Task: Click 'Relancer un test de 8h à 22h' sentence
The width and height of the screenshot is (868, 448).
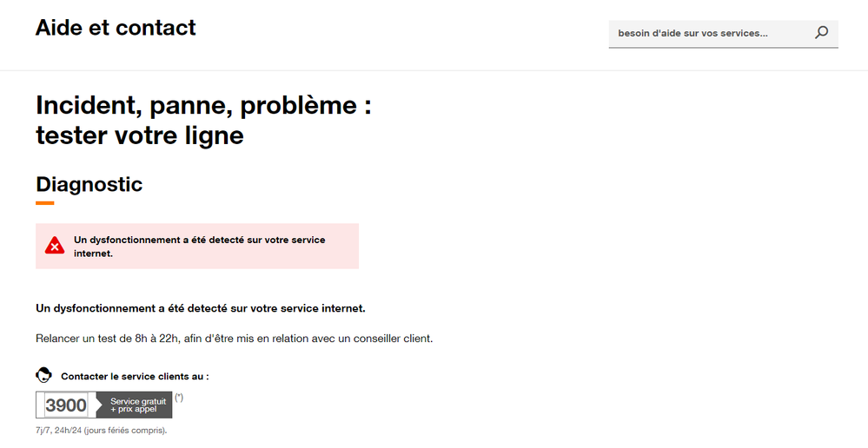Action: tap(235, 338)
